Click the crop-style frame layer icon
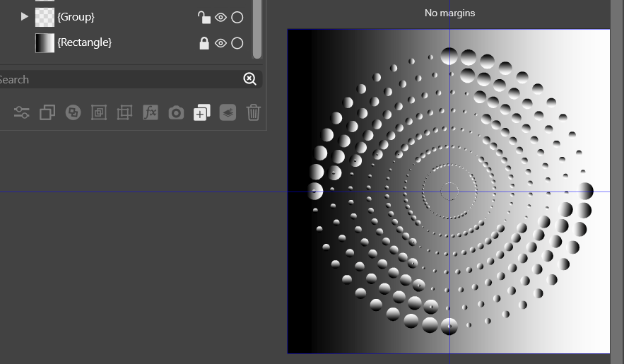624x364 pixels. point(124,112)
